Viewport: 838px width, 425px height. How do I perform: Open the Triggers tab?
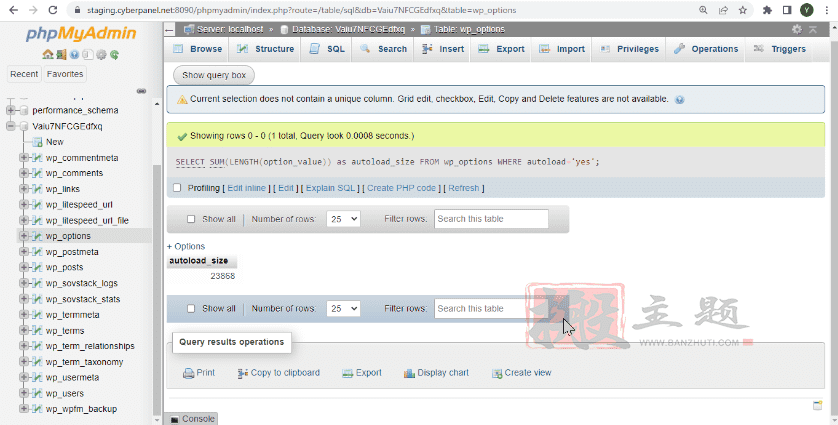[779, 49]
